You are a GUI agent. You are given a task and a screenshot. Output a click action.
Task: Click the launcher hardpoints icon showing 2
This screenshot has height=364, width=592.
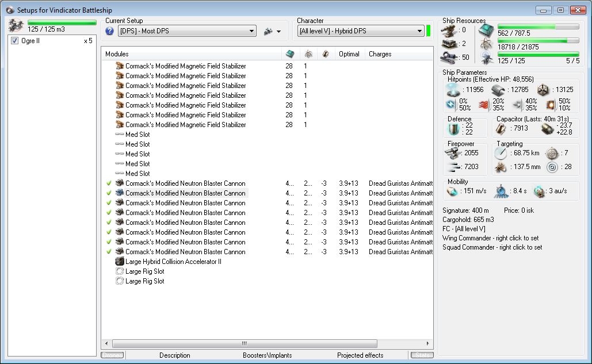(449, 44)
